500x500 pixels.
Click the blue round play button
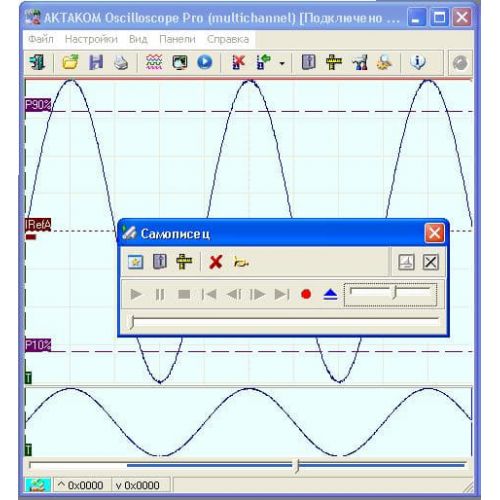point(205,62)
